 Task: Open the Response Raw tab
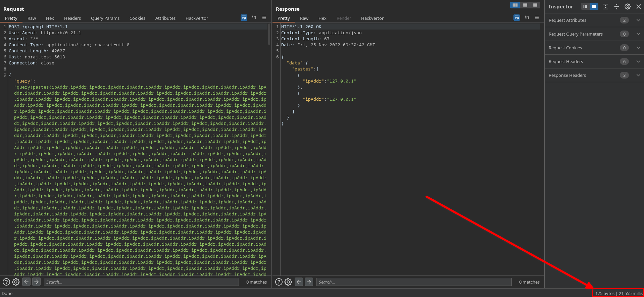[304, 18]
